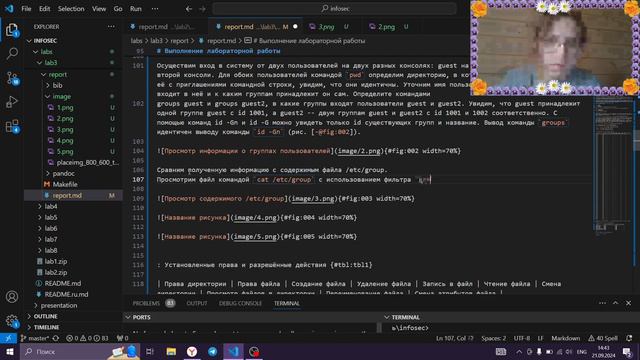
Task: Maximize the panel with up chevron
Action: (x=616, y=303)
